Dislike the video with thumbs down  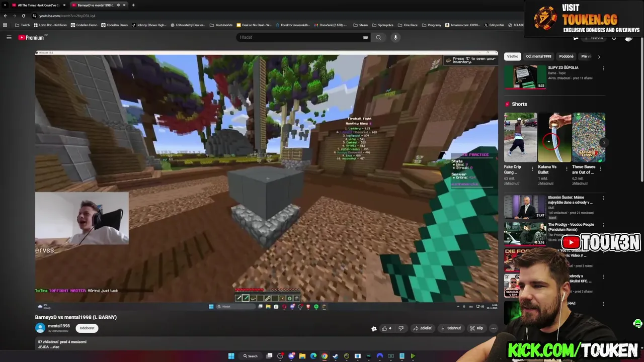pyautogui.click(x=401, y=328)
